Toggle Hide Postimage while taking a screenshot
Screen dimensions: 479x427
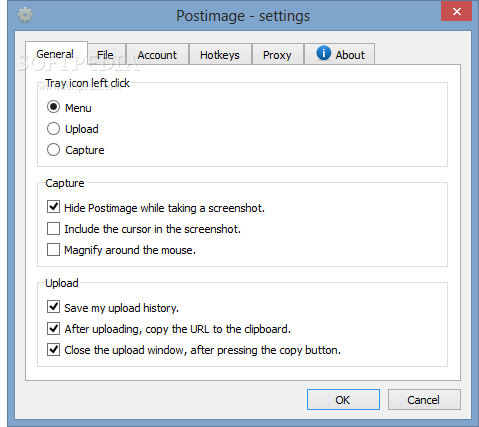pos(53,207)
